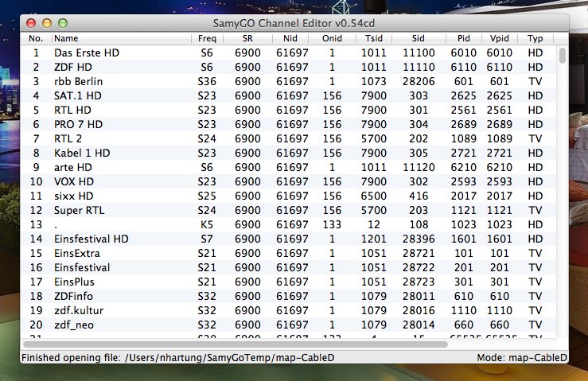Select the Einsfestival channel in row 16
588x381 pixels.
82,267
